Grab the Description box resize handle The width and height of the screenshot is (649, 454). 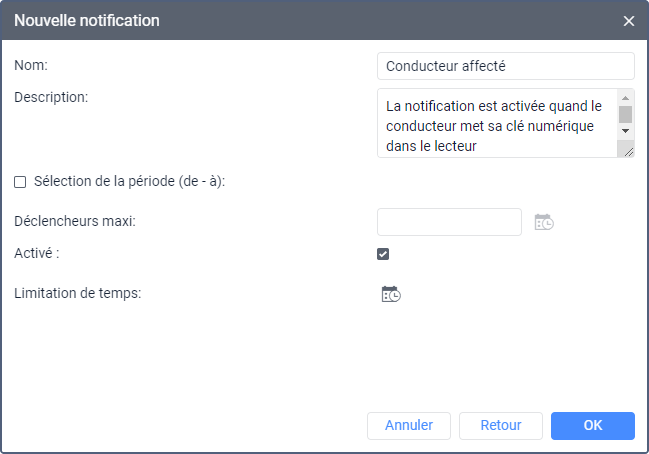626,150
